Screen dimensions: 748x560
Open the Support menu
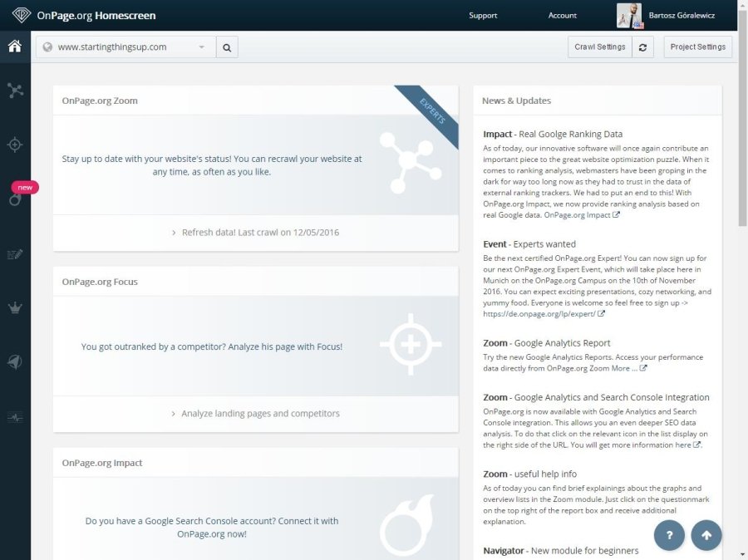(483, 15)
